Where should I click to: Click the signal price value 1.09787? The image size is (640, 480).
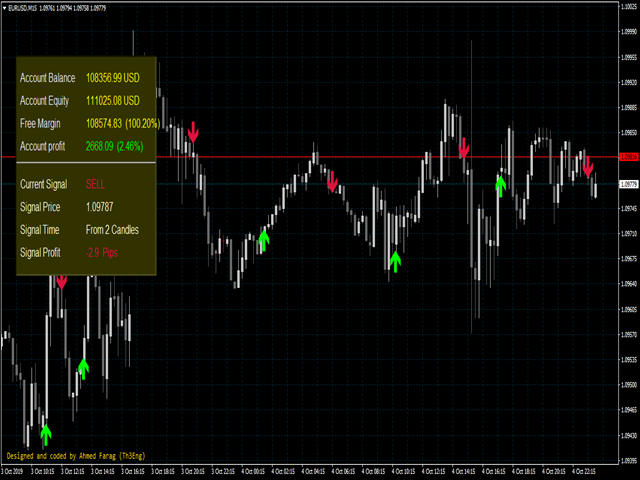pos(99,207)
